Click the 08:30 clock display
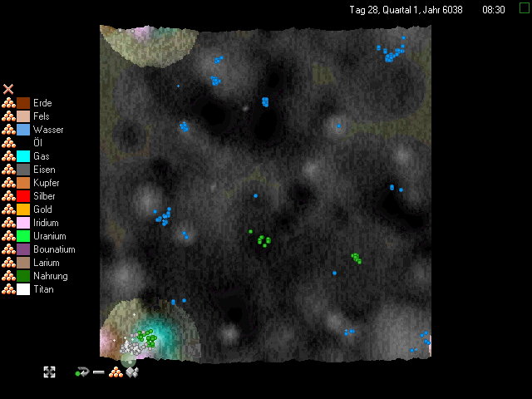 coord(493,9)
